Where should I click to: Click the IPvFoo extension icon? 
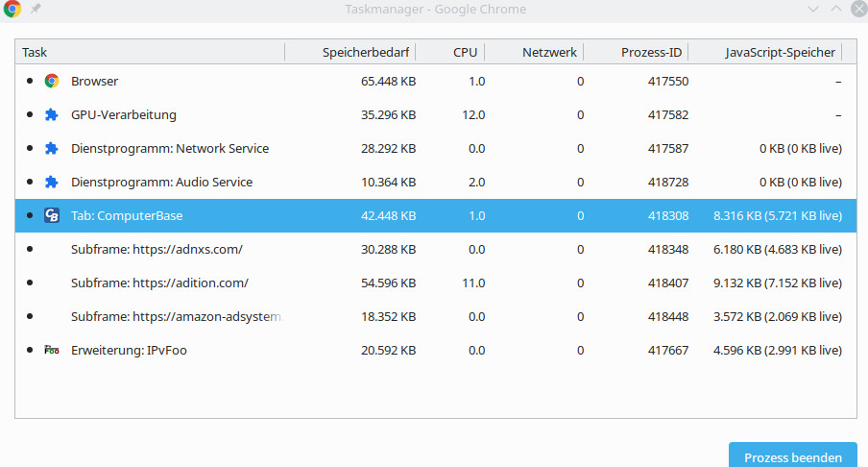52,350
